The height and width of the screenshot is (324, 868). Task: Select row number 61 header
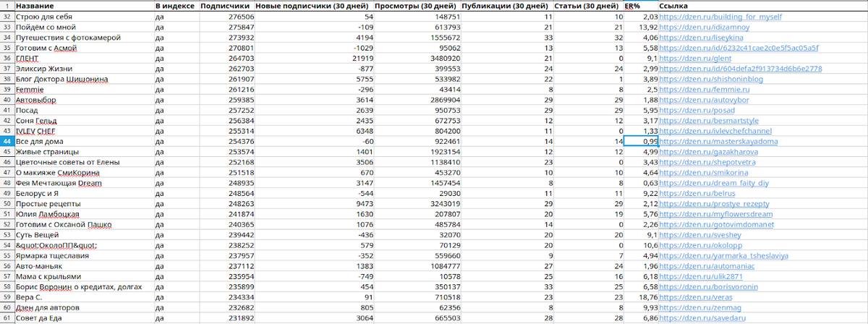click(x=7, y=319)
